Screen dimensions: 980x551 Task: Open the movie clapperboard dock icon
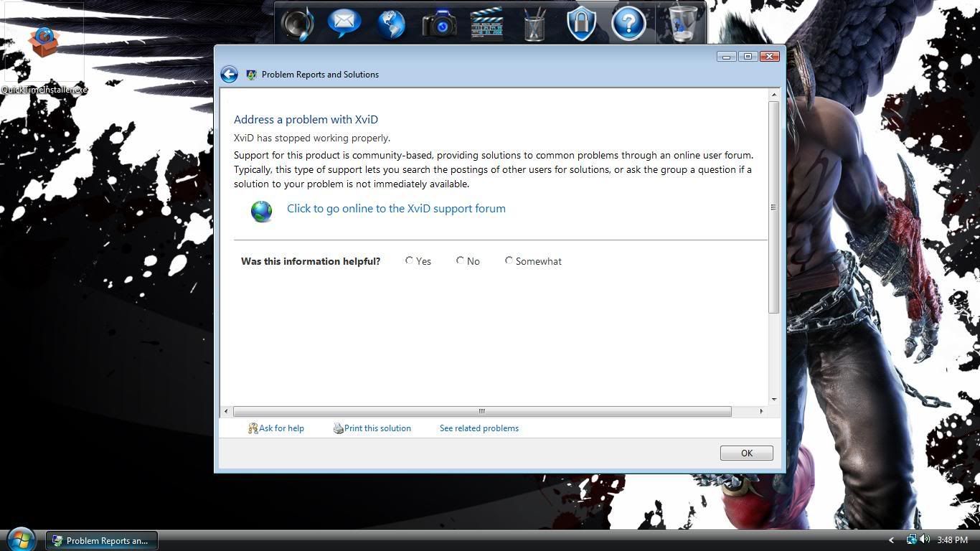click(486, 24)
